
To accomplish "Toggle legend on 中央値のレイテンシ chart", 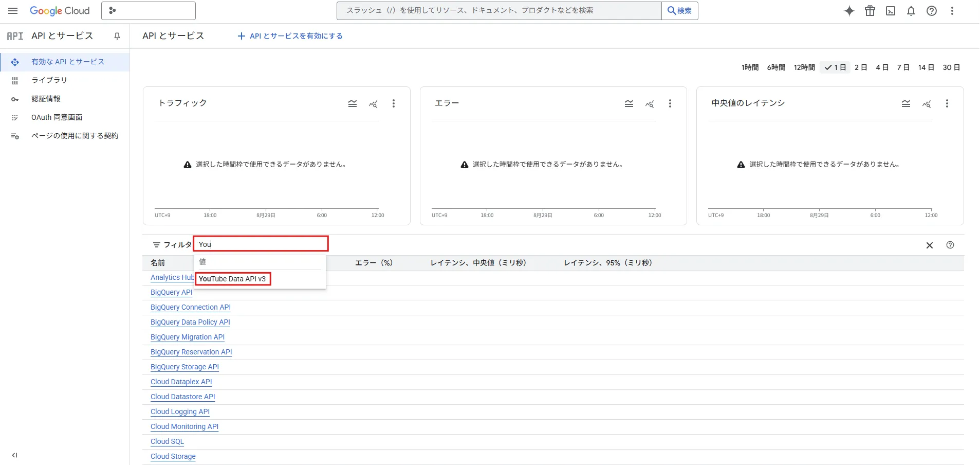I will pyautogui.click(x=906, y=104).
